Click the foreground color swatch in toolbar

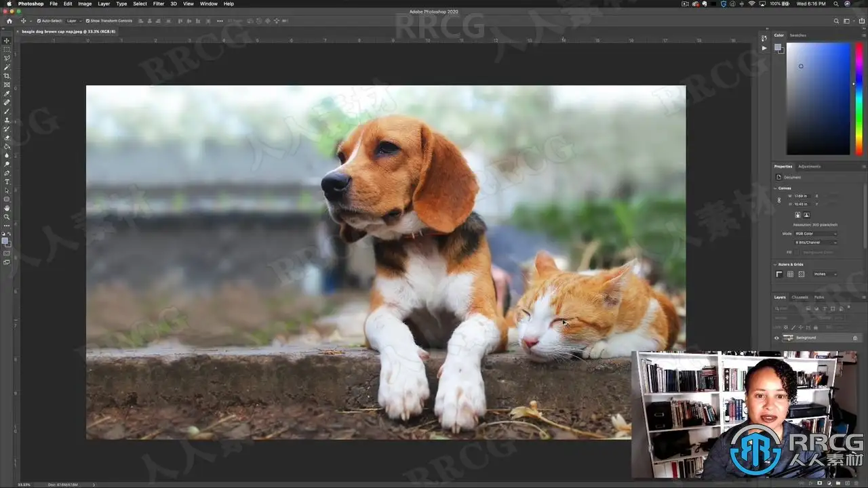click(x=5, y=241)
